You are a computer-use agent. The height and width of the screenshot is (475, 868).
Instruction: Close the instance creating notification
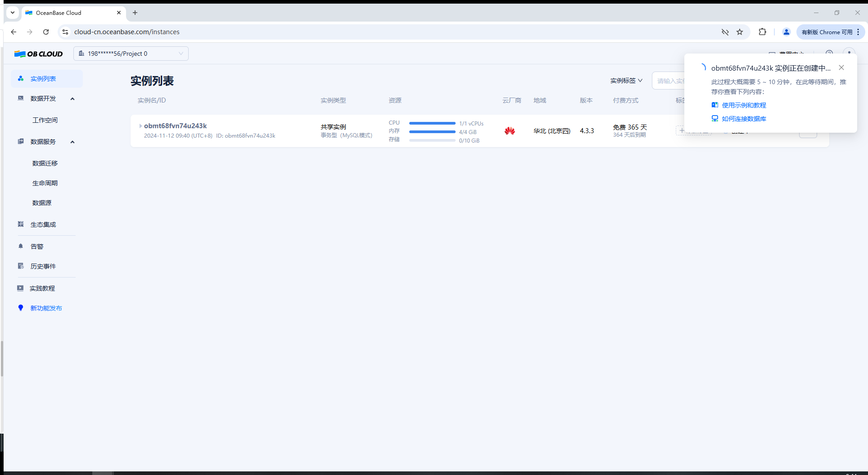tap(841, 67)
